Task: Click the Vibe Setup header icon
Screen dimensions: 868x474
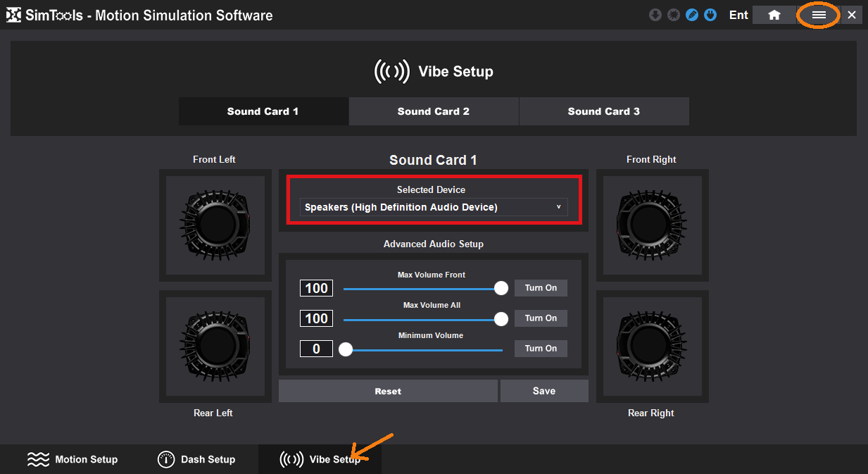Action: click(x=391, y=71)
